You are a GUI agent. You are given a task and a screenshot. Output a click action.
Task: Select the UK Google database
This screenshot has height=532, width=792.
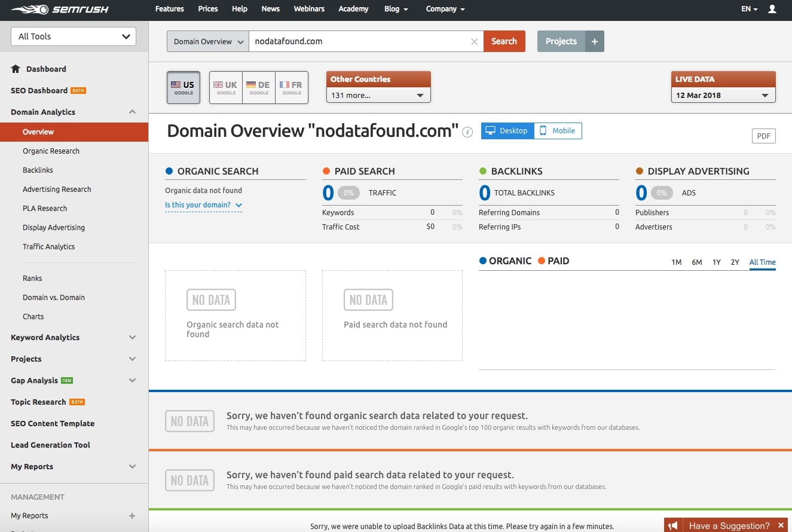point(226,88)
